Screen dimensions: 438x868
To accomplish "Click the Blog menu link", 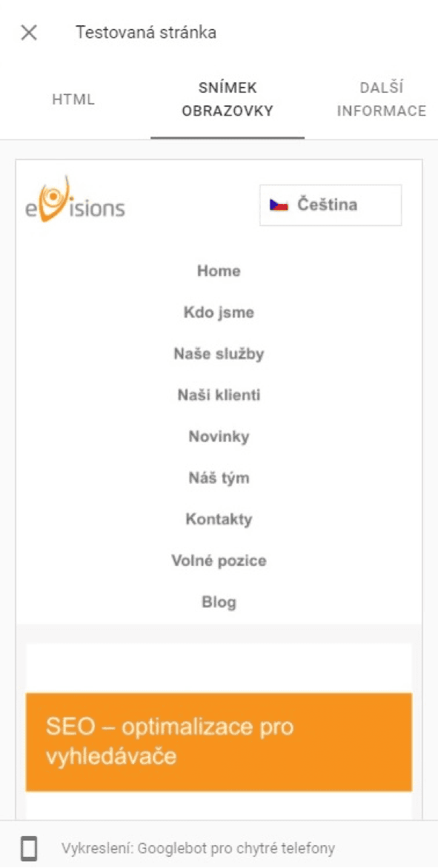I will coord(219,602).
